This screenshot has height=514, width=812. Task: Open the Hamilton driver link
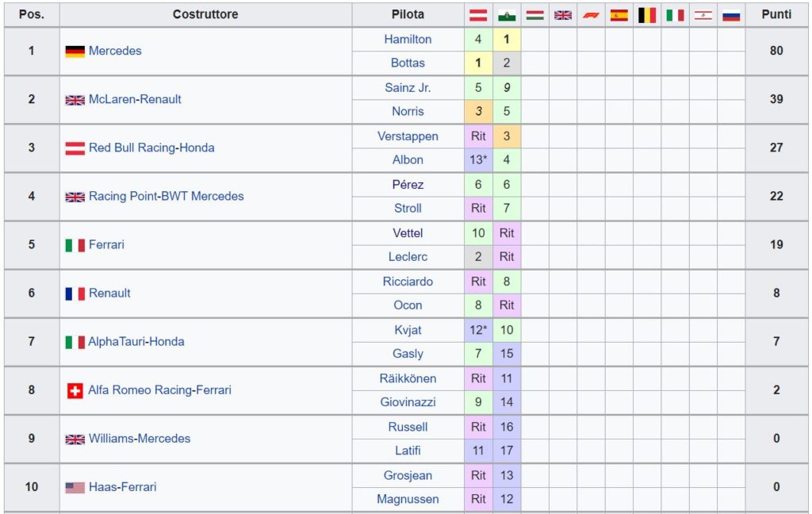point(408,40)
